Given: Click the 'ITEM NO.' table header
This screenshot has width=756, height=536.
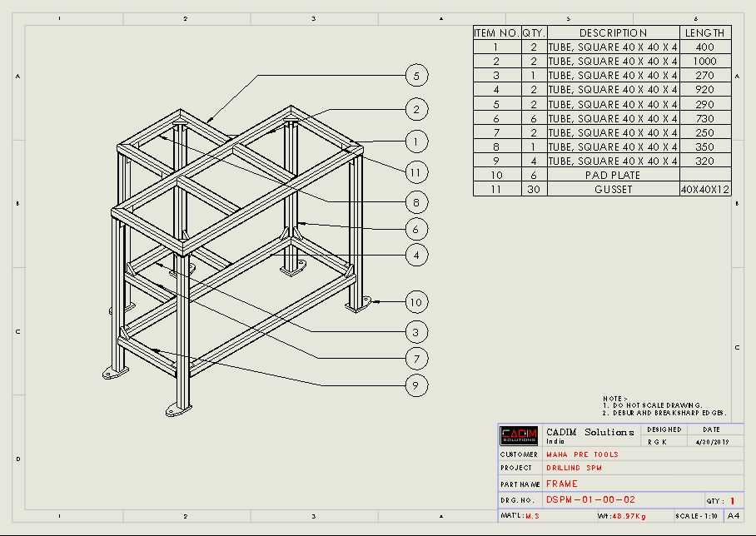Looking at the screenshot, I should (x=496, y=32).
